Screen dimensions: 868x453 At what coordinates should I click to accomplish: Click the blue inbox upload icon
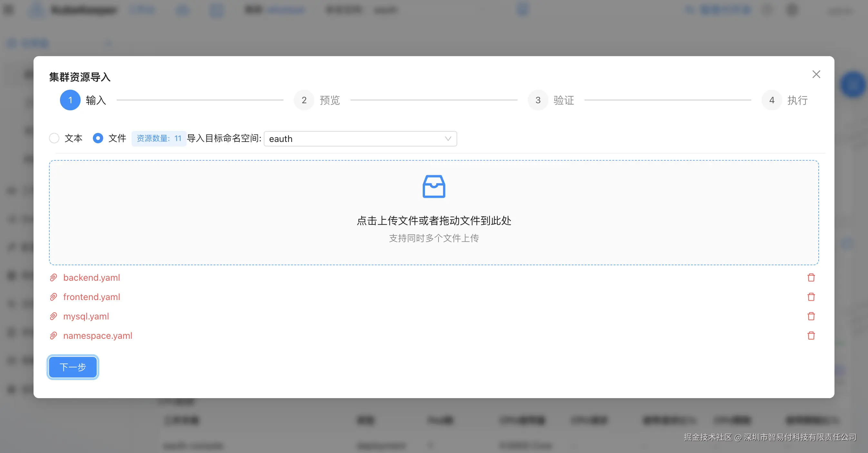tap(434, 186)
